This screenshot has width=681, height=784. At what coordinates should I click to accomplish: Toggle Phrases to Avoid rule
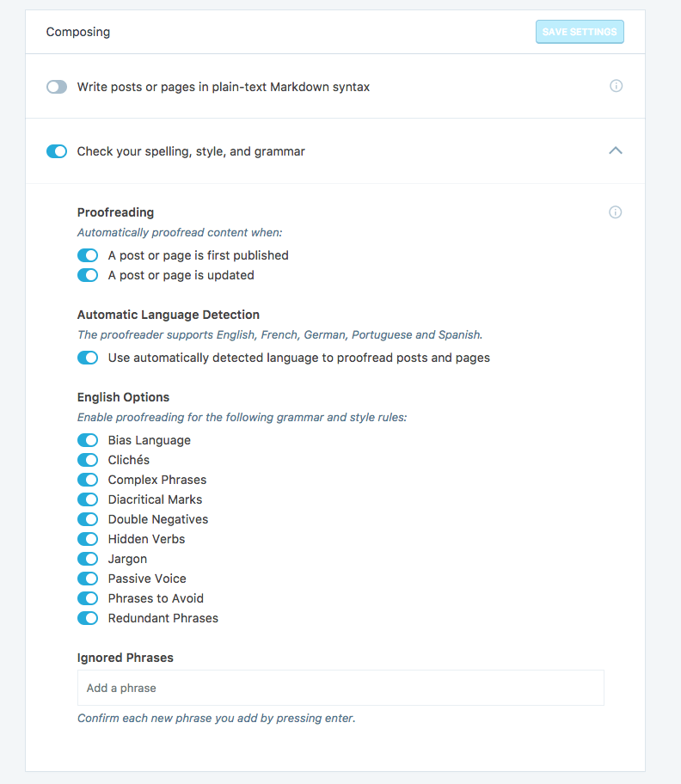click(x=88, y=598)
